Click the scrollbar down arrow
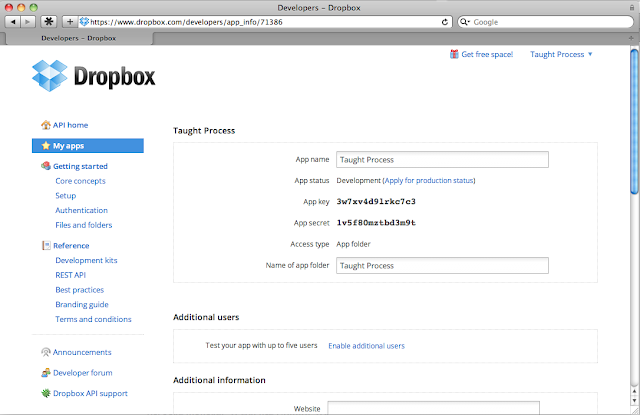 click(x=634, y=400)
